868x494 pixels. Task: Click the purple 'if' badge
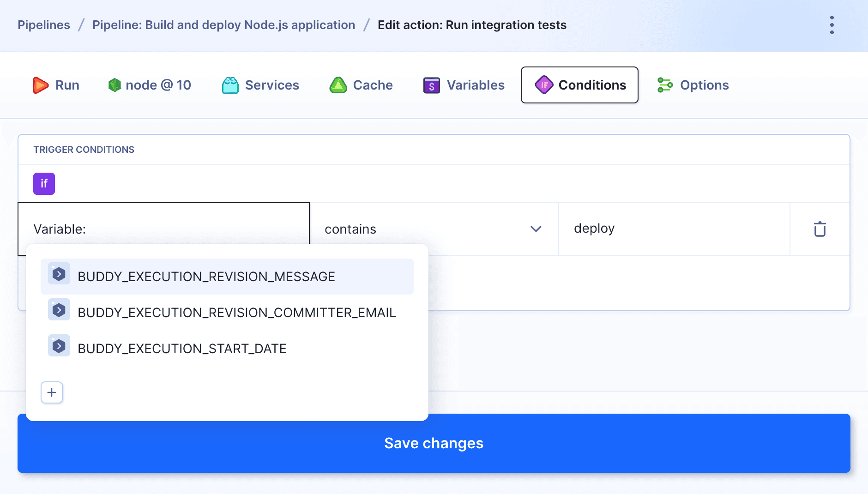tap(44, 183)
